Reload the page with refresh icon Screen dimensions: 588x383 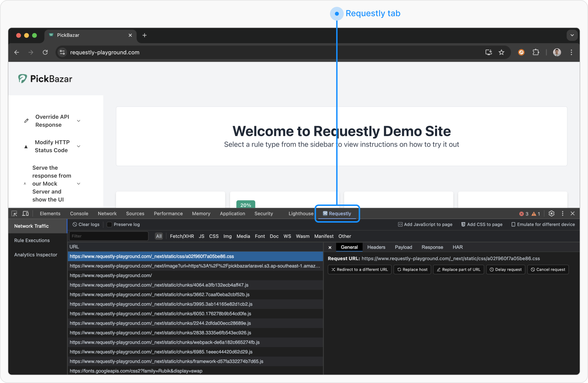(x=45, y=52)
